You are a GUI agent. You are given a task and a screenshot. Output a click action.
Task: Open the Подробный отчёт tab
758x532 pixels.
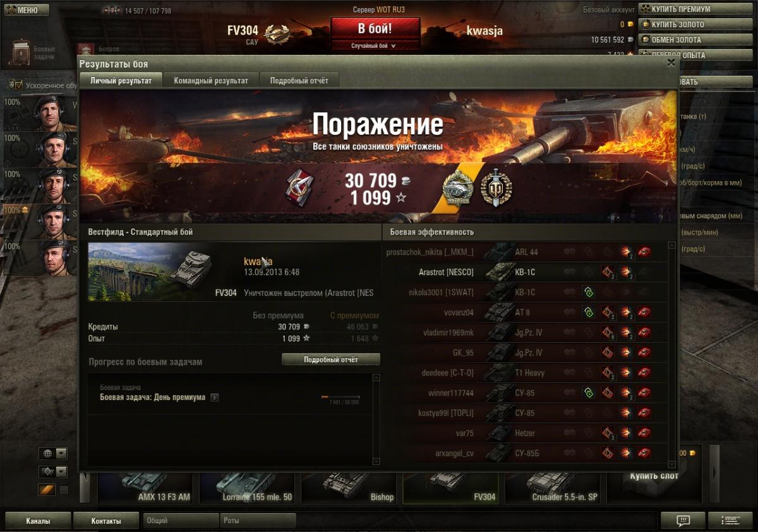tap(299, 81)
